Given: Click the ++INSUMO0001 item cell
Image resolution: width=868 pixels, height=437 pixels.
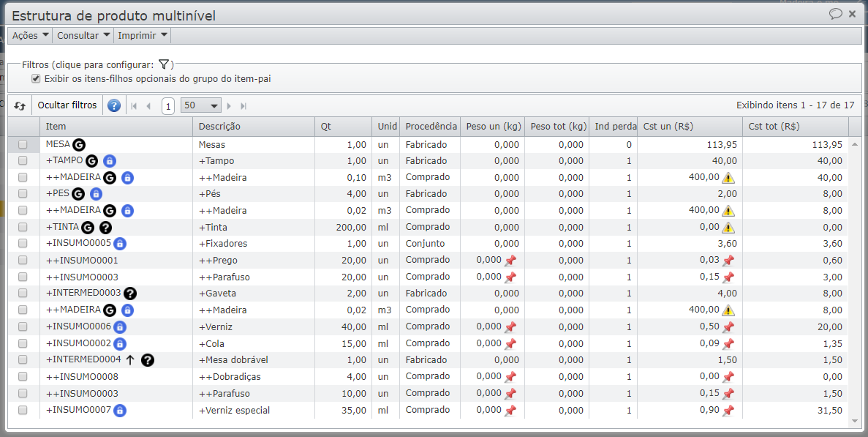Looking at the screenshot, I should point(116,261).
